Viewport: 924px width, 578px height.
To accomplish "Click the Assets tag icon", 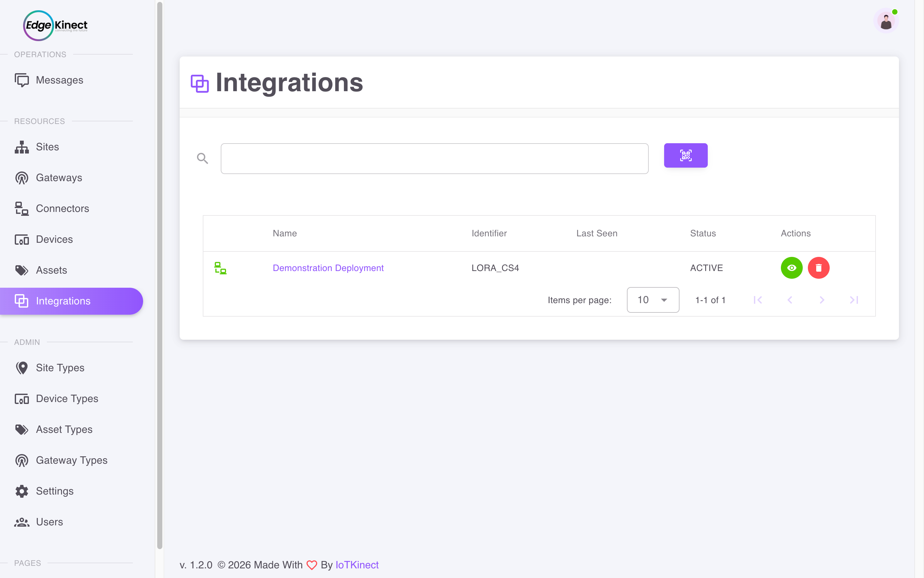I will tap(22, 270).
